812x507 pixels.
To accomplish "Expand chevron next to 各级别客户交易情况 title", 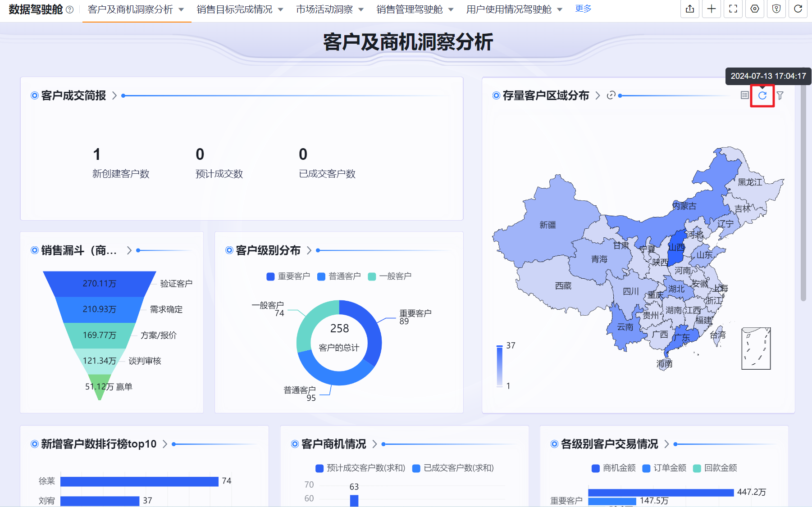I will tap(666, 444).
